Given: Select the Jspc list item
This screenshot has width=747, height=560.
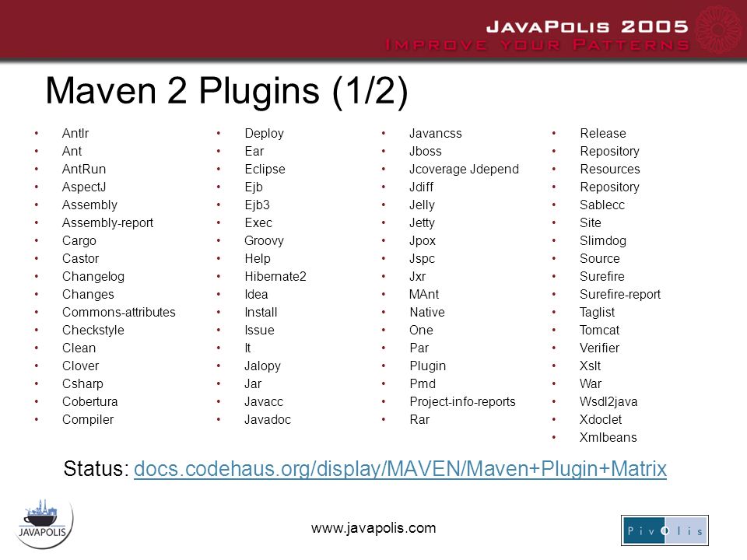Looking at the screenshot, I should click(422, 258).
